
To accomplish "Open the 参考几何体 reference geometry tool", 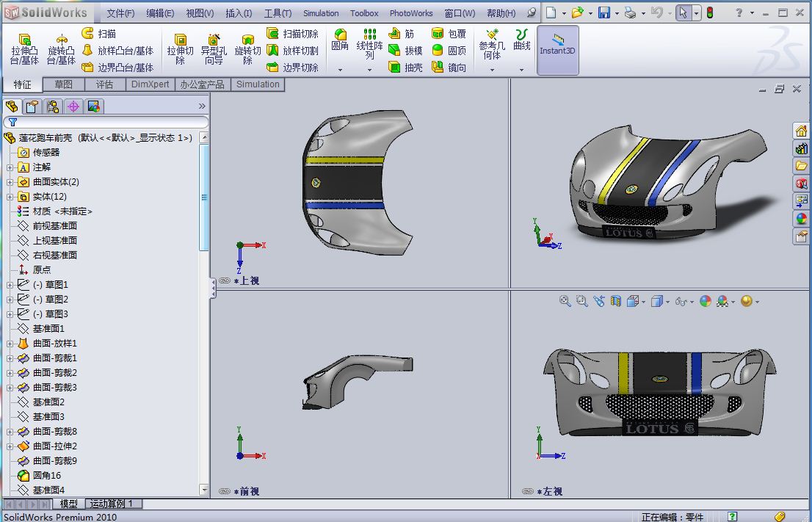I will click(491, 44).
